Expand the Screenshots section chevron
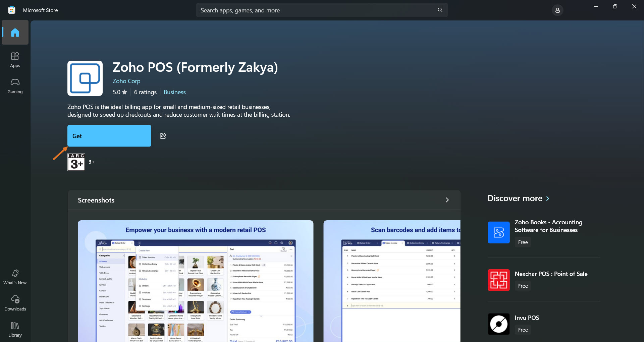This screenshot has height=342, width=644. coord(447,200)
